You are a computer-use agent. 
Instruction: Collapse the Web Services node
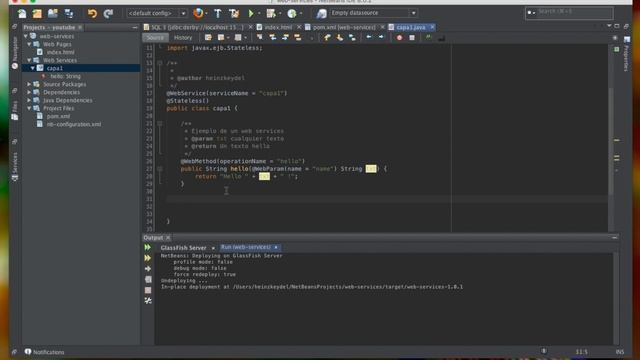(x=29, y=60)
